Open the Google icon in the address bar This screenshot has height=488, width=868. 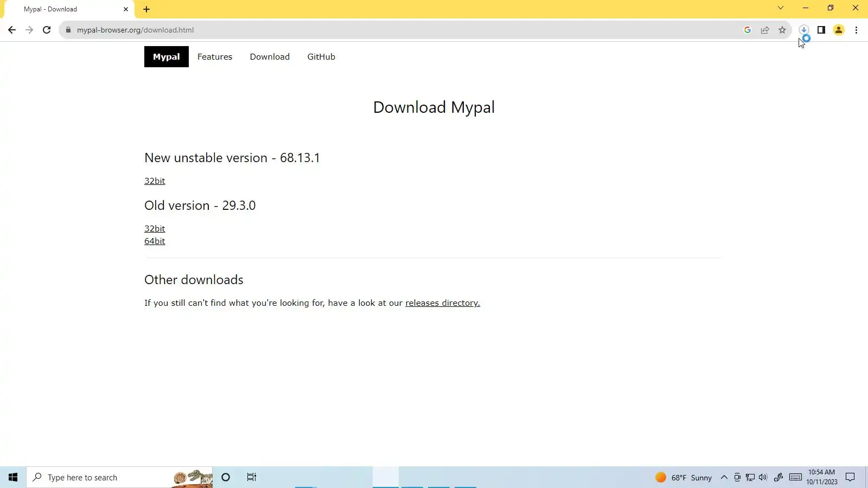click(748, 30)
